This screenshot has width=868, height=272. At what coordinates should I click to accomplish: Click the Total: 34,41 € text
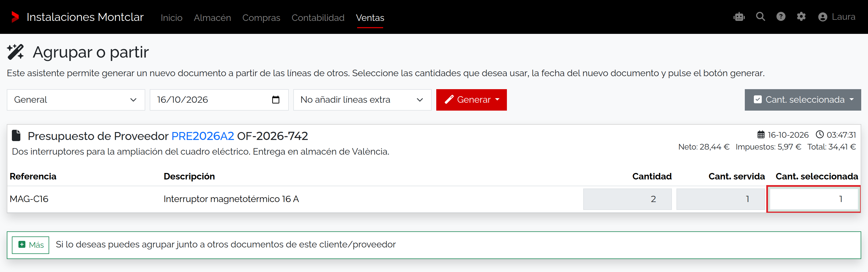tap(831, 147)
